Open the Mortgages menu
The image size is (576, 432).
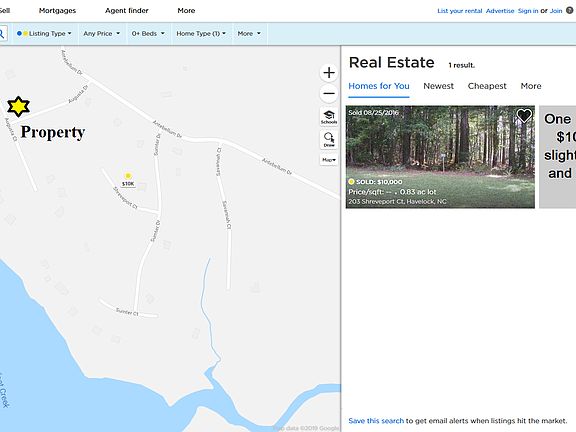pos(57,11)
